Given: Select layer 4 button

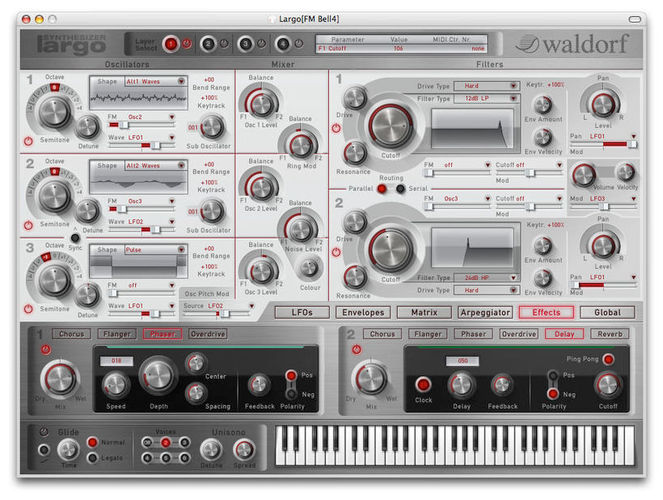Looking at the screenshot, I should 283,44.
